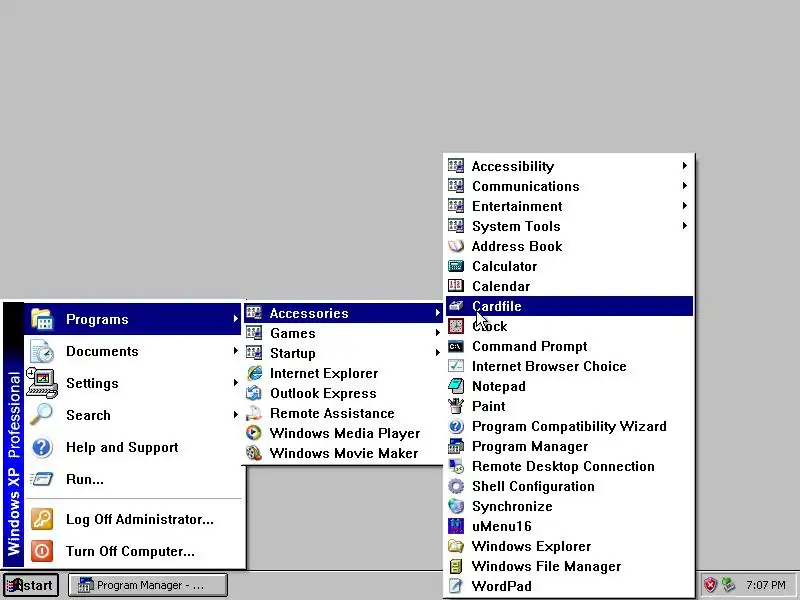Expand the Games submenu arrow
The height and width of the screenshot is (600, 800).
pos(438,333)
